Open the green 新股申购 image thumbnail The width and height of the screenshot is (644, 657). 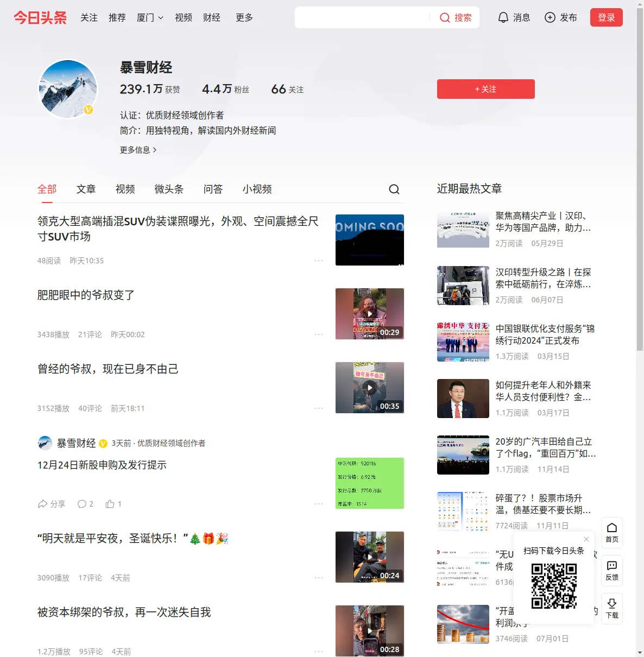pos(370,483)
